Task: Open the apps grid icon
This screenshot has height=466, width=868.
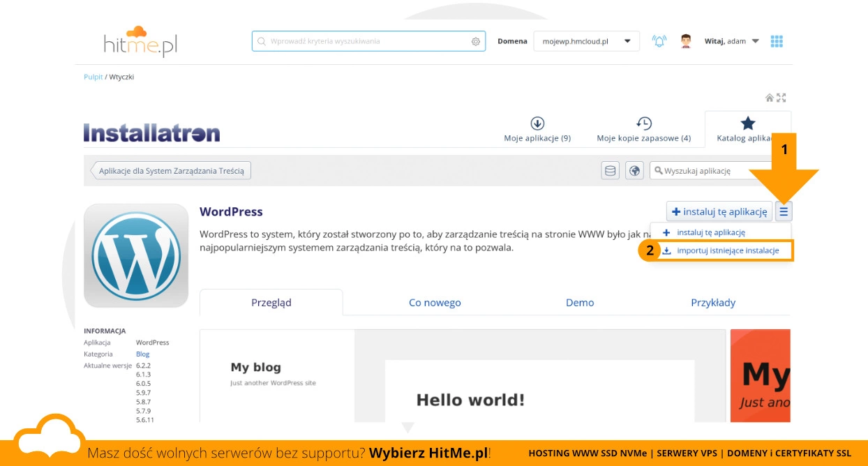Action: pos(777,41)
